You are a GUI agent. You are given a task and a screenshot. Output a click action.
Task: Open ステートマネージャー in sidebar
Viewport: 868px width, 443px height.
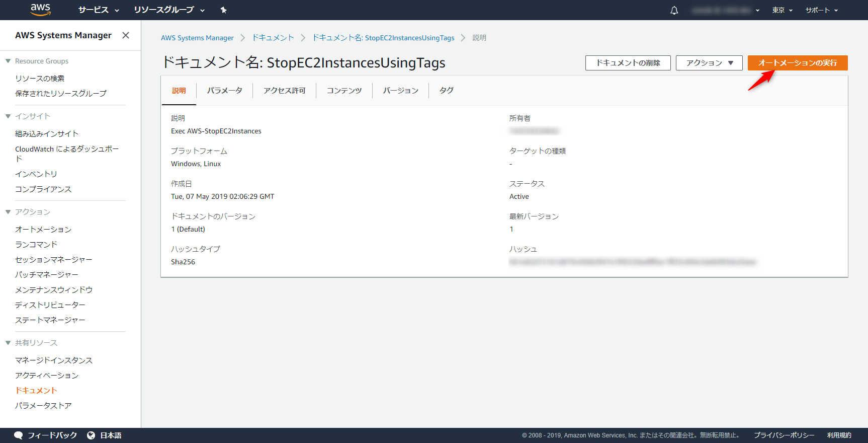[50, 320]
